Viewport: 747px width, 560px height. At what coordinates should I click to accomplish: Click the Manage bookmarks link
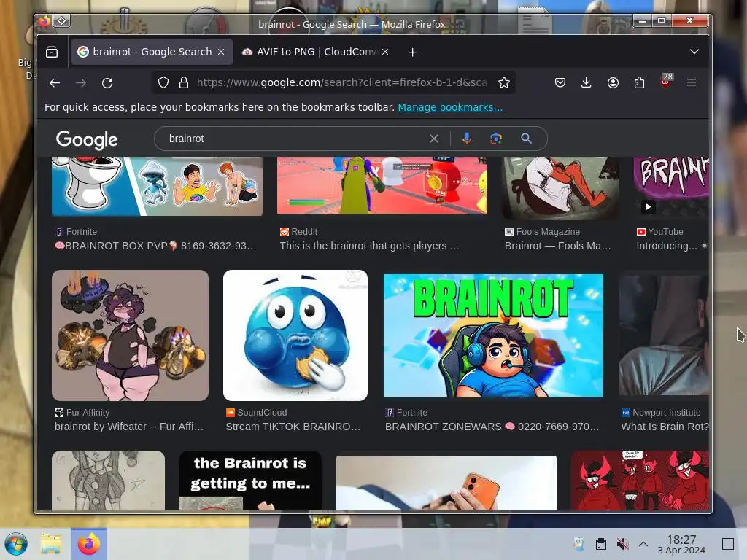coord(450,107)
